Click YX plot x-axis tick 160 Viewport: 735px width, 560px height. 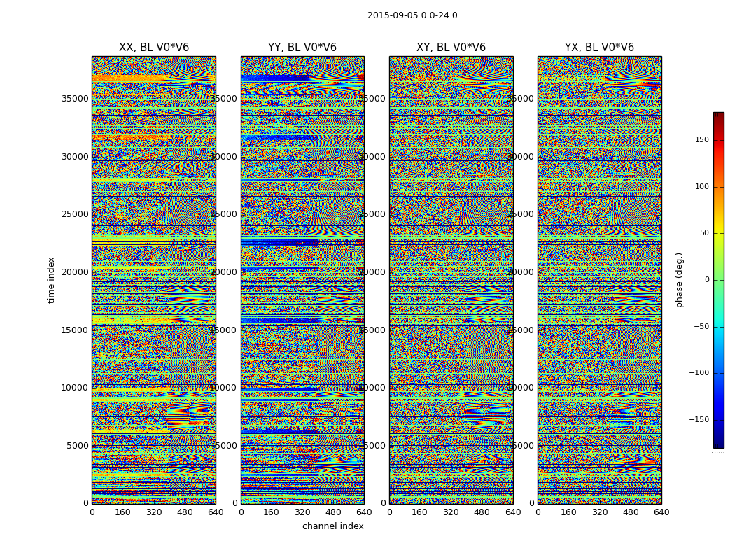pyautogui.click(x=568, y=512)
